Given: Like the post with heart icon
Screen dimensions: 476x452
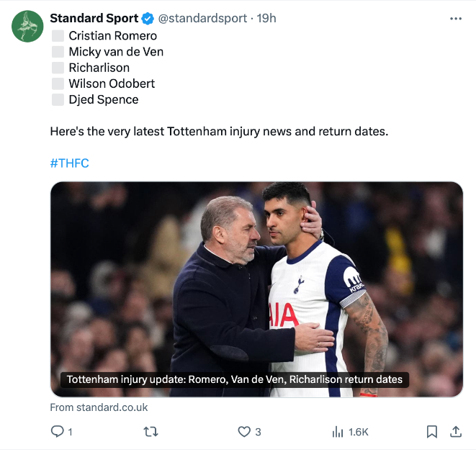Looking at the screenshot, I should (243, 432).
